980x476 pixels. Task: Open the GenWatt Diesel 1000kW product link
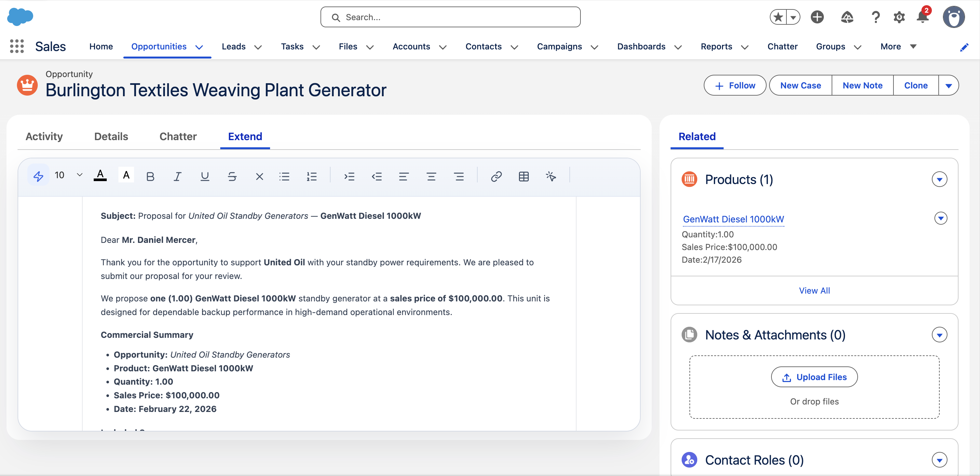[x=733, y=219]
